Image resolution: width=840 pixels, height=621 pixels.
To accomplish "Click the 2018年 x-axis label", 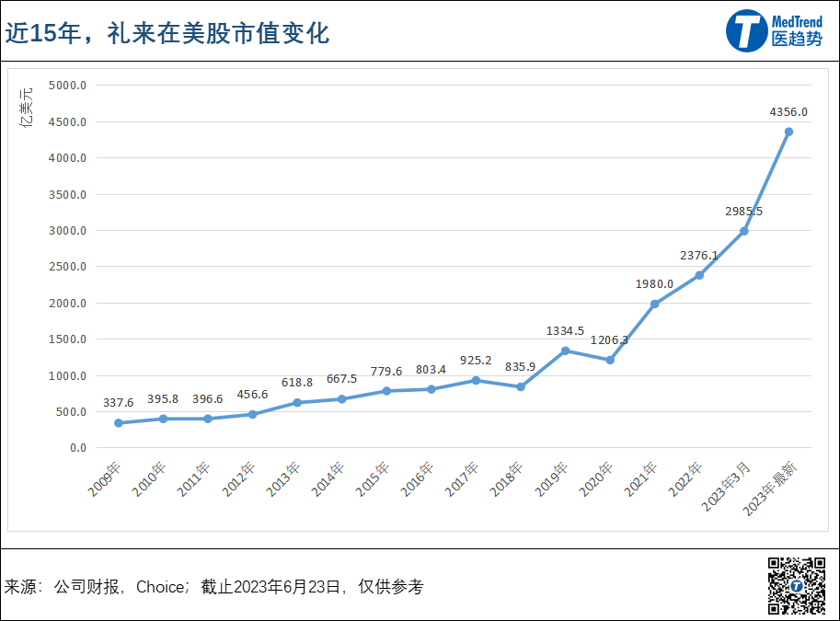I will point(506,479).
